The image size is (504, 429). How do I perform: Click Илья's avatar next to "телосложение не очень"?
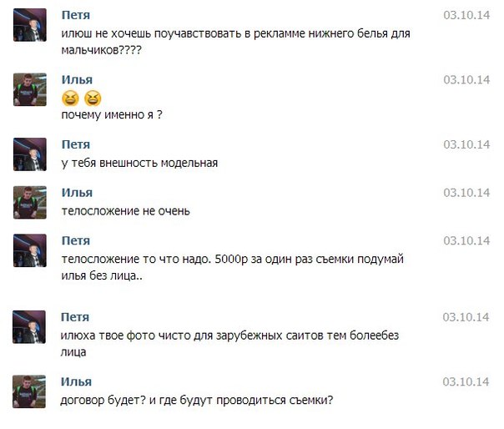point(29,202)
